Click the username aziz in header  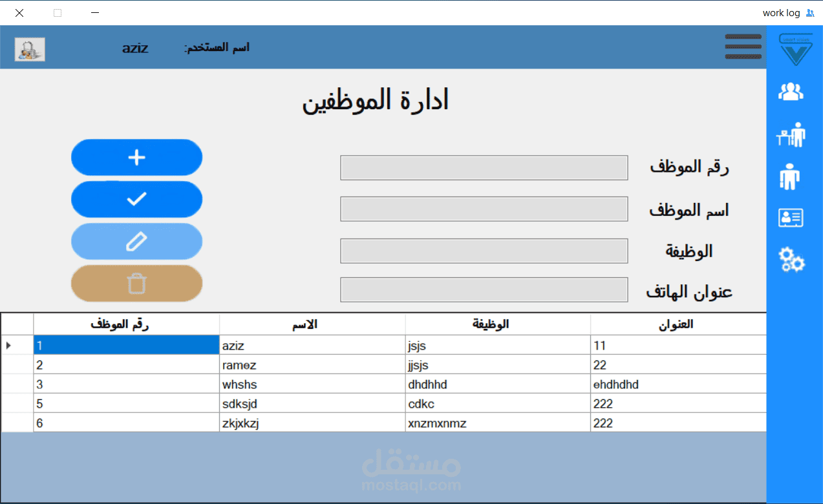[x=135, y=48]
